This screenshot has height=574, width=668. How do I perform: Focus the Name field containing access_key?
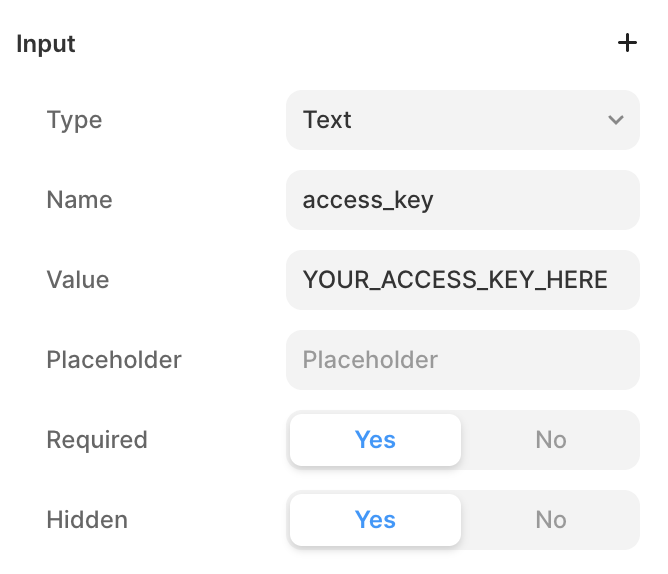463,200
